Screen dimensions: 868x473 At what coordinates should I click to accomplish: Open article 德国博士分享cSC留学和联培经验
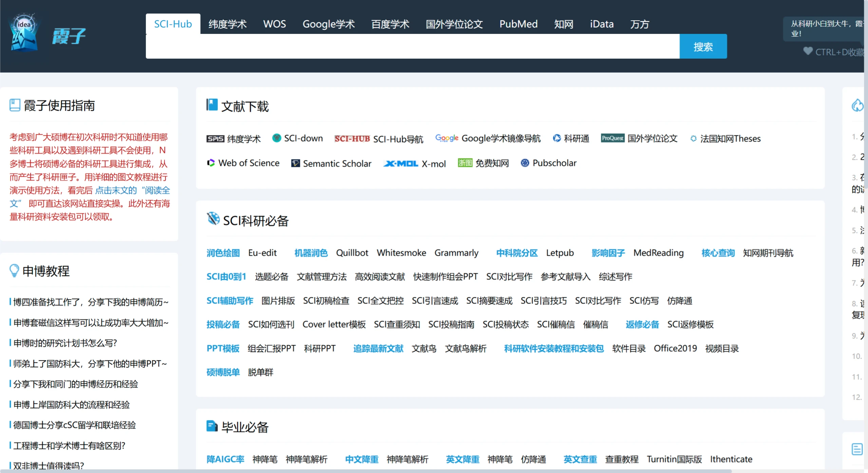pyautogui.click(x=74, y=425)
